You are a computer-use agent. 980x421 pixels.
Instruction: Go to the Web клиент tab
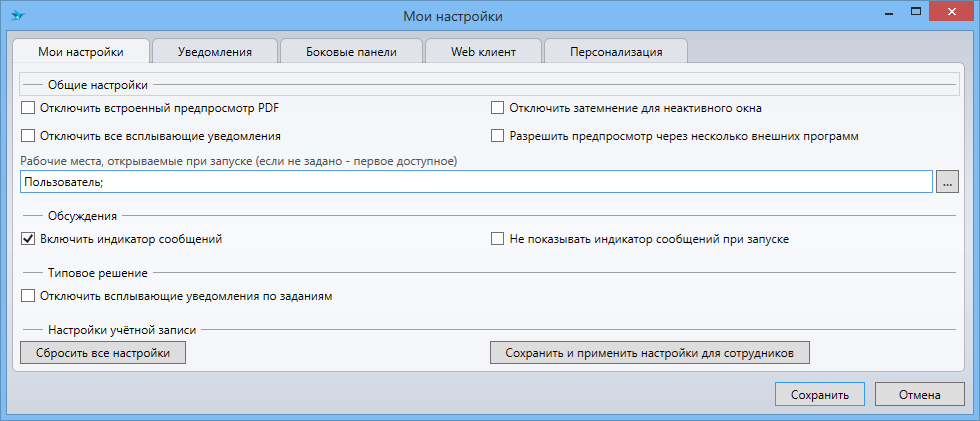coord(483,52)
